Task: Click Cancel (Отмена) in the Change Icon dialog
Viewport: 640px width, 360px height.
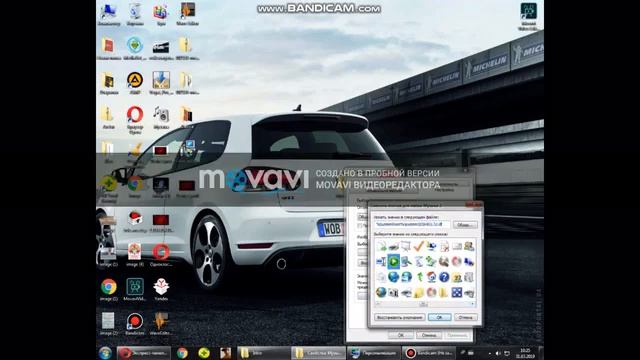Action: coord(466,317)
